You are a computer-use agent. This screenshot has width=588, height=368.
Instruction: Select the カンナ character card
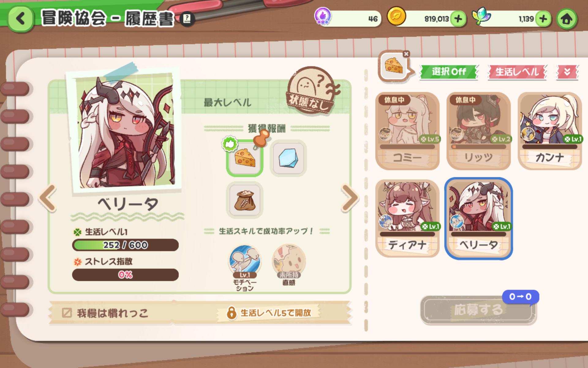tap(549, 131)
